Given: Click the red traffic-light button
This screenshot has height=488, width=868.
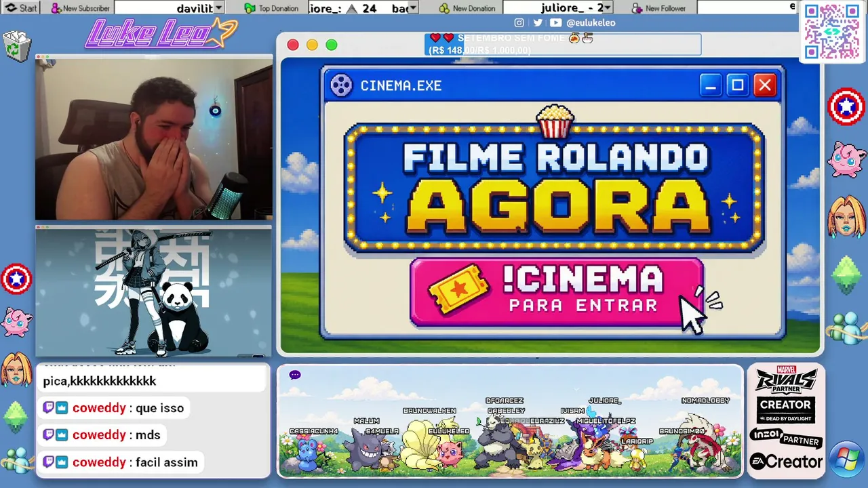Looking at the screenshot, I should coord(293,45).
